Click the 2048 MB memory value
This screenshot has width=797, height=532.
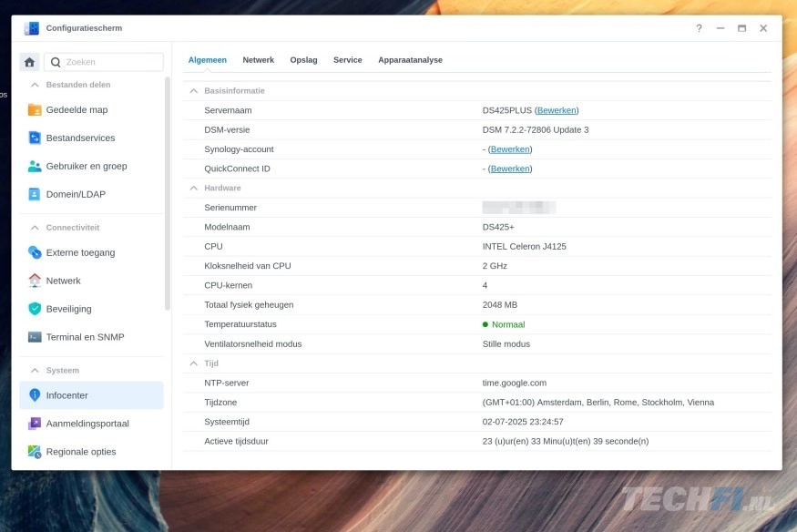click(x=500, y=305)
